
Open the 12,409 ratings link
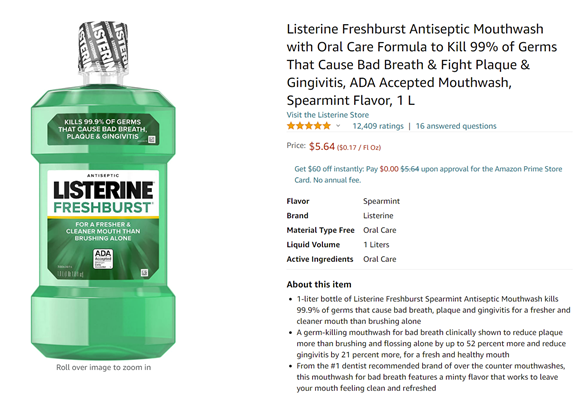click(378, 126)
